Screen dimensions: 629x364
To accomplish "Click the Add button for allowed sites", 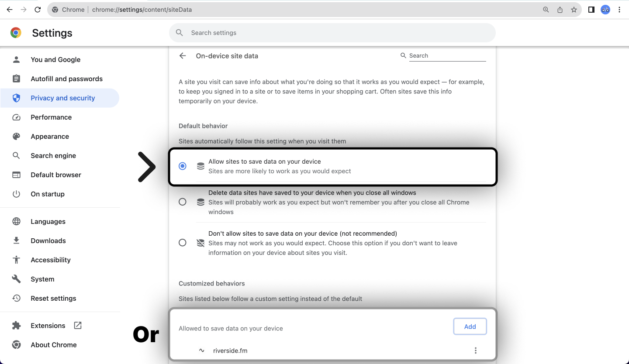I will tap(470, 326).
